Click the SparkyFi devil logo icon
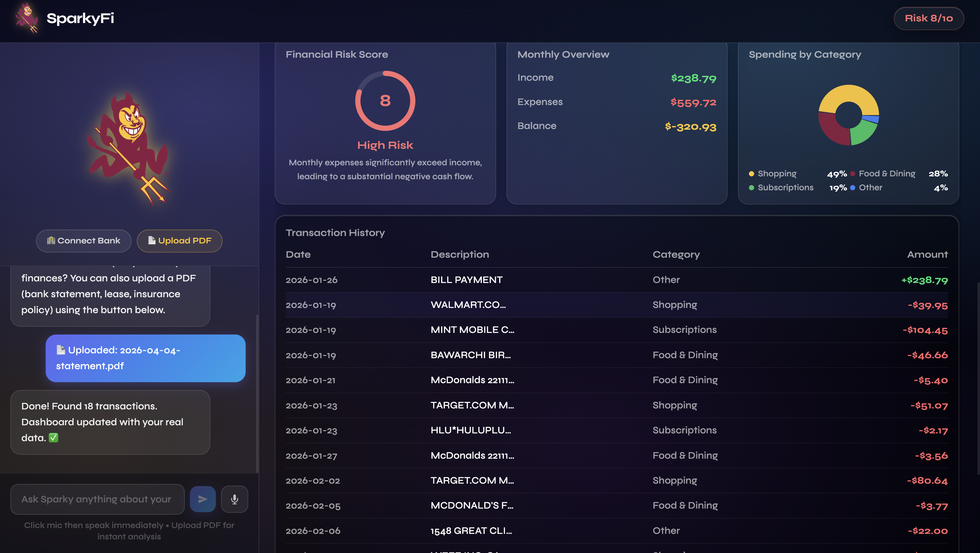The image size is (980, 553). (x=27, y=18)
